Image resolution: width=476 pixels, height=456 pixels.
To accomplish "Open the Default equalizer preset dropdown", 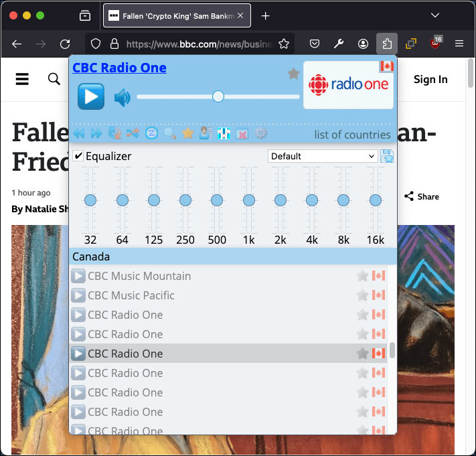I will [323, 156].
